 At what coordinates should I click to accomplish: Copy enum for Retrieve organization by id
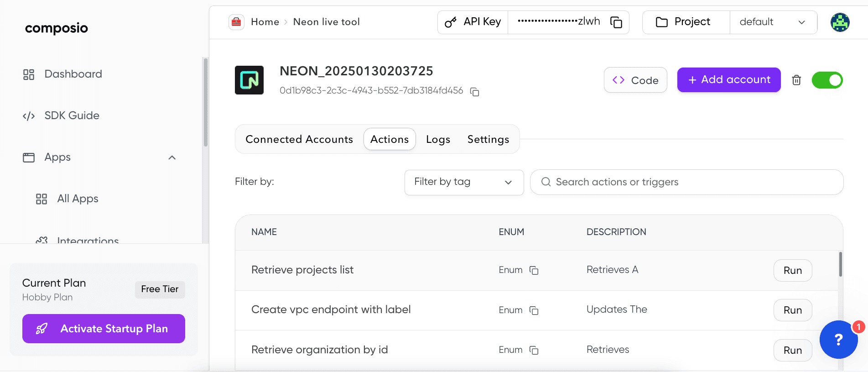[x=534, y=350]
